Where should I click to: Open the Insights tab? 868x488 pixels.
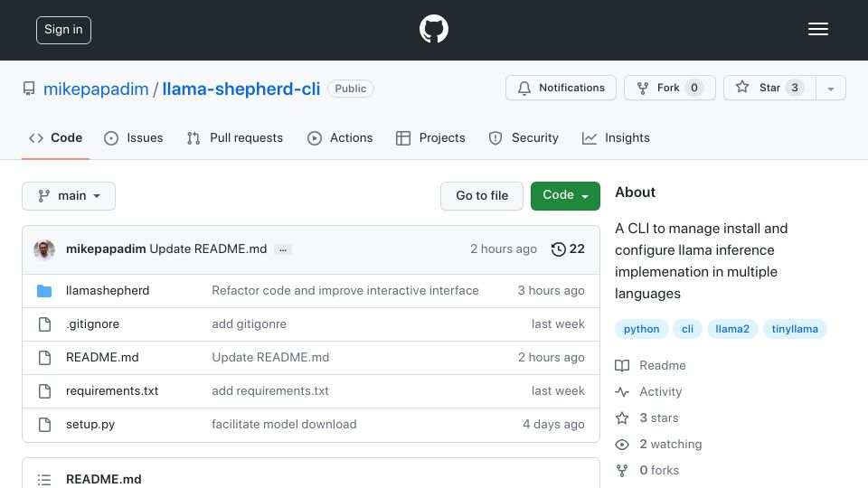point(616,137)
